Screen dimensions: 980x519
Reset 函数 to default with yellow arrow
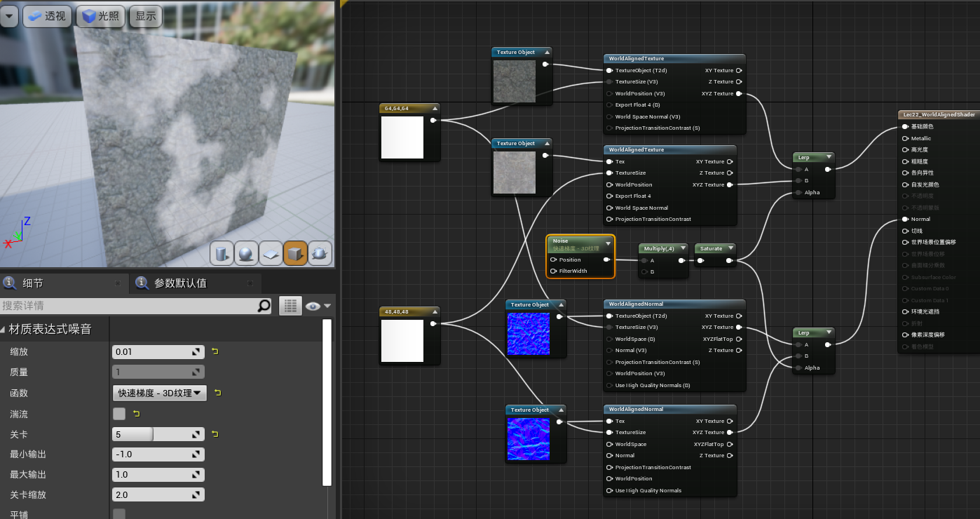click(217, 393)
